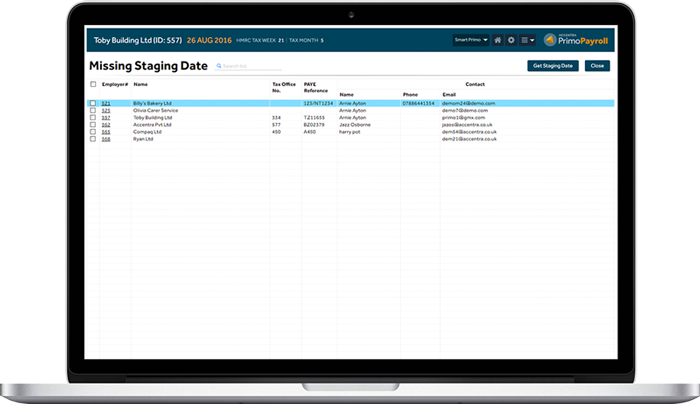
Task: Click tax office number 577
Action: click(x=276, y=125)
